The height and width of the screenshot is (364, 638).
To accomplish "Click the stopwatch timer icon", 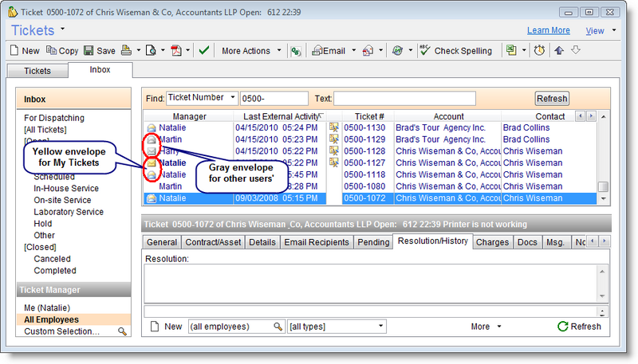I will [540, 51].
